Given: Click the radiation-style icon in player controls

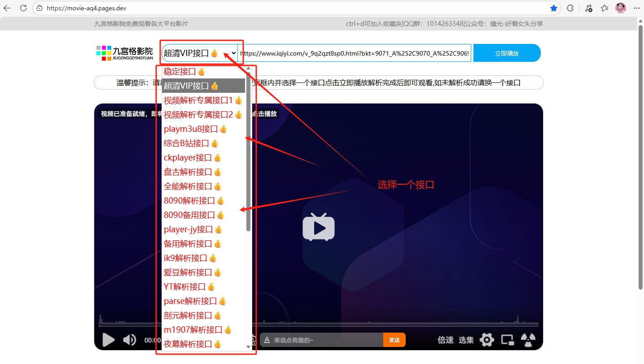Looking at the screenshot, I should [528, 340].
